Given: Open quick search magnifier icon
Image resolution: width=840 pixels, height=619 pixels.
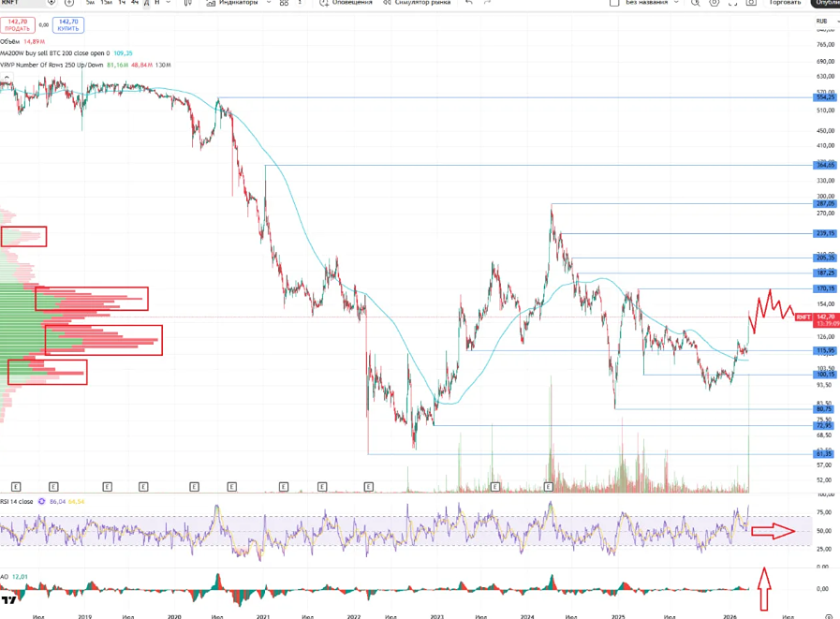Looking at the screenshot, I should pyautogui.click(x=696, y=2).
